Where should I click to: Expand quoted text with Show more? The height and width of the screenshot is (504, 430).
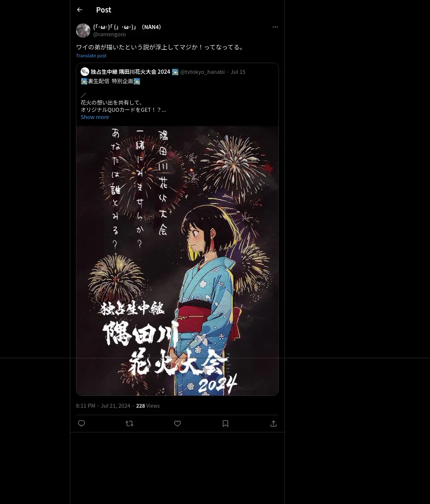(x=95, y=117)
